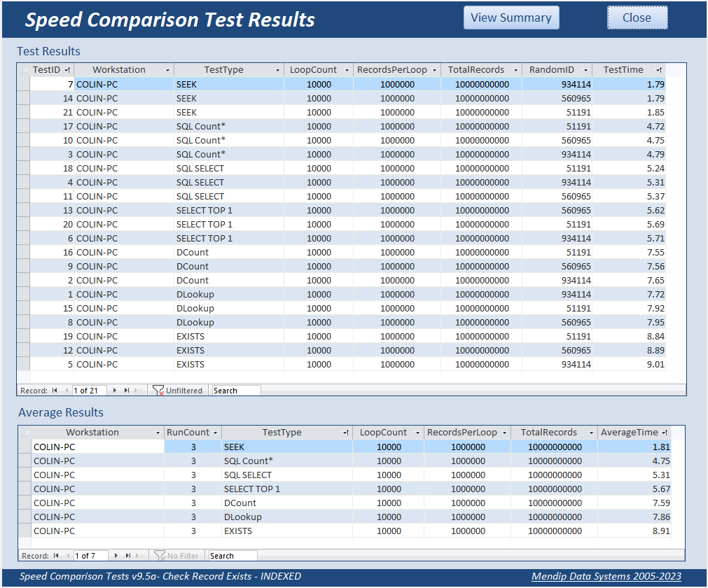The height and width of the screenshot is (588, 708).
Task: Click DLookup cell in TestID 1 row
Action: coord(229,294)
